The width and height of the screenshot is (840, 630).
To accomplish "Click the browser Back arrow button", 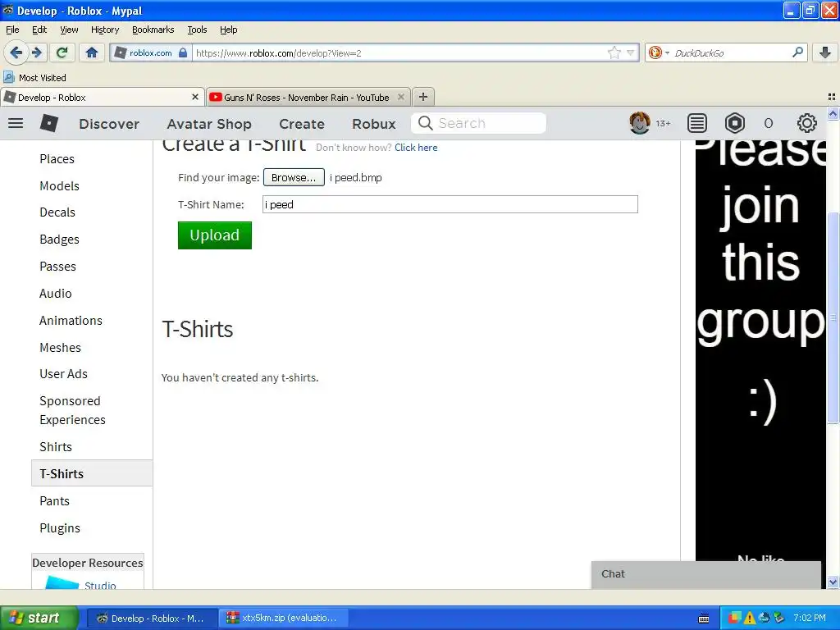I will [x=16, y=52].
